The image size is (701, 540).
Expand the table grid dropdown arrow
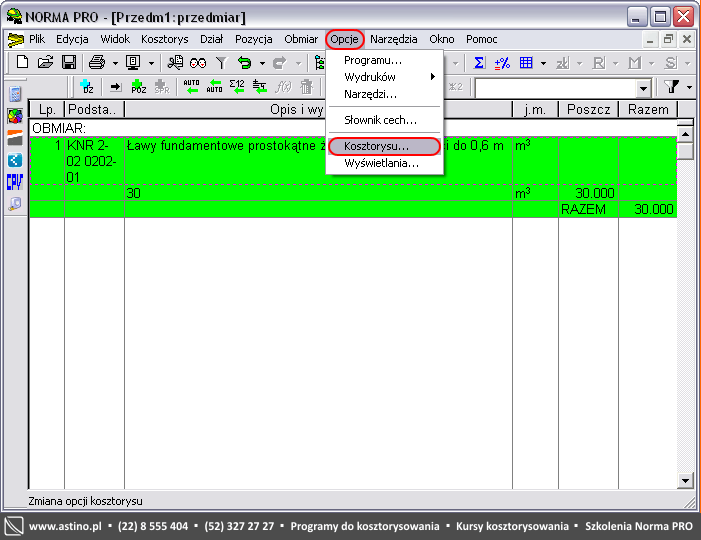pos(543,63)
